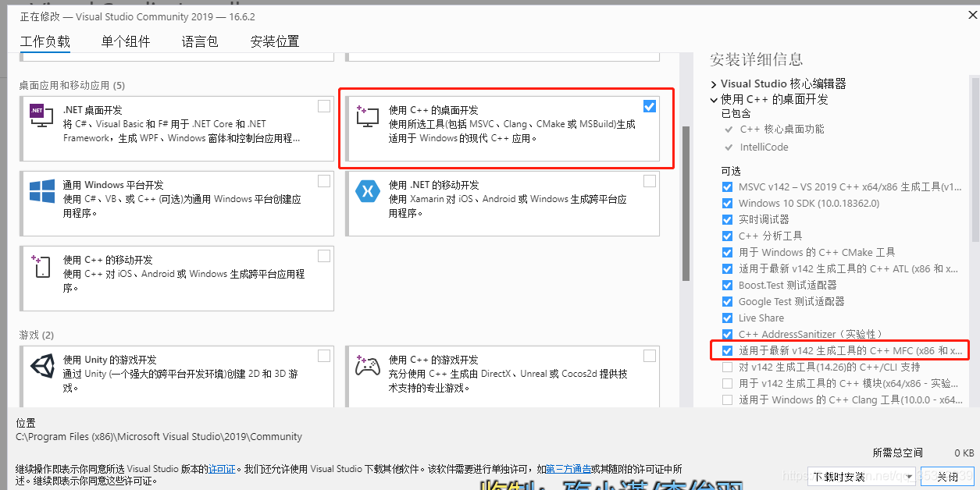Check the 使用 C++ 的游戏开发 workload checkbox
Viewport: 980px width, 490px height.
click(x=650, y=356)
